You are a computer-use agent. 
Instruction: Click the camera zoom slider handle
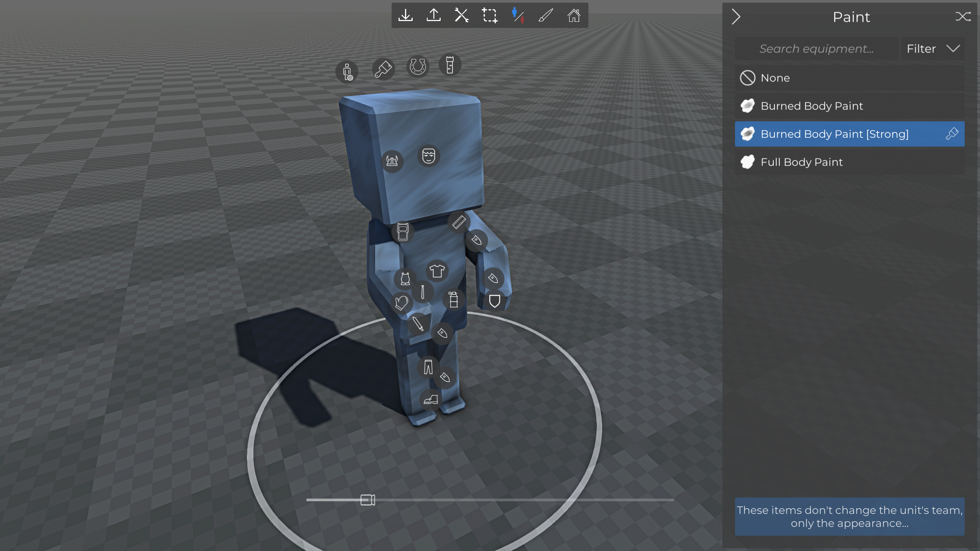click(x=367, y=500)
